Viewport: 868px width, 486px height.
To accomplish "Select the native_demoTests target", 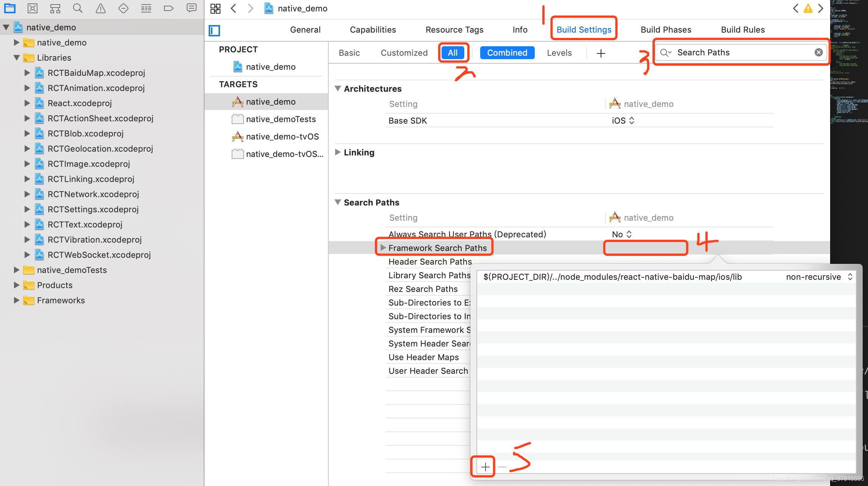I will pos(281,119).
